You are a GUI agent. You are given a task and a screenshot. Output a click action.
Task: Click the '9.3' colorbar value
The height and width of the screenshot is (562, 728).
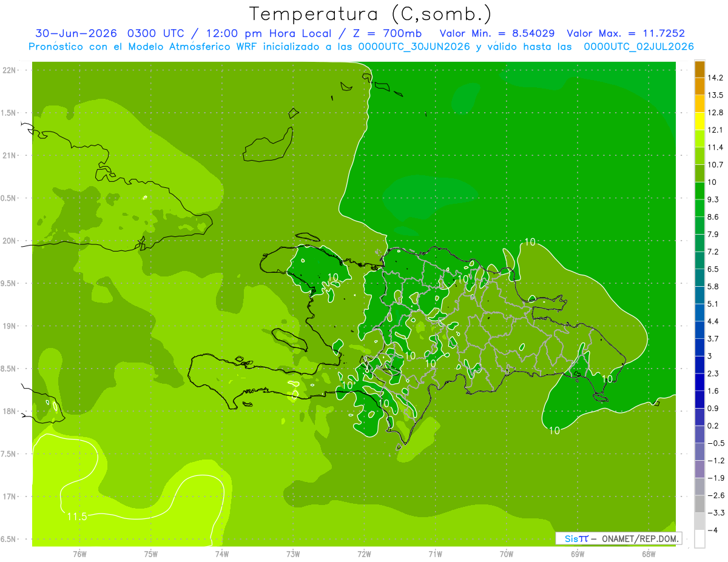click(713, 199)
